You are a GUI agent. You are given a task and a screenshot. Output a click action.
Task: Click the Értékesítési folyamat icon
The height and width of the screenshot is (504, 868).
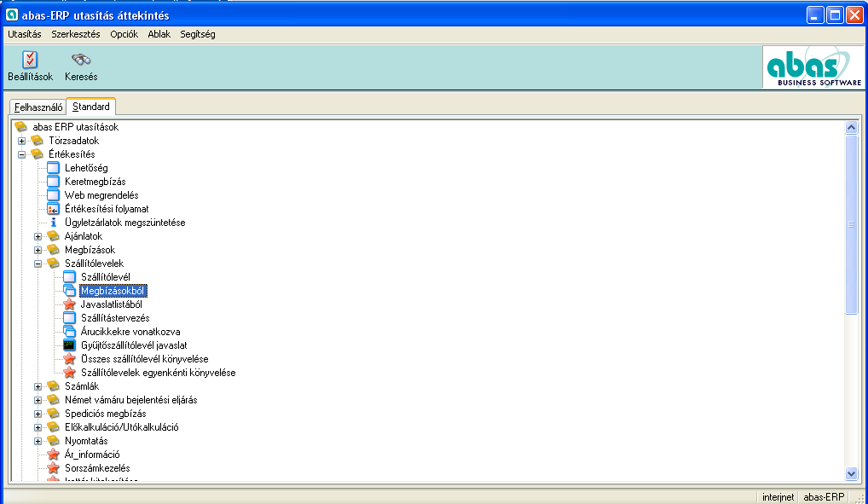click(53, 209)
